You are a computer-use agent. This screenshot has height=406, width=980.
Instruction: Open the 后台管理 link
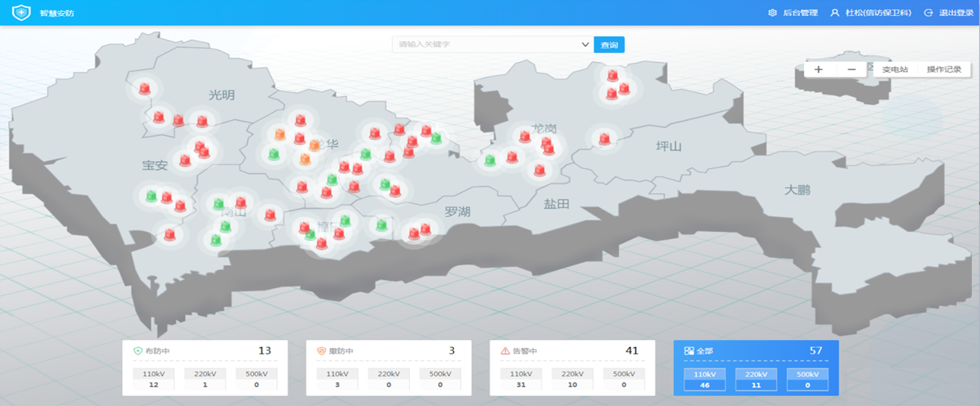click(x=801, y=13)
